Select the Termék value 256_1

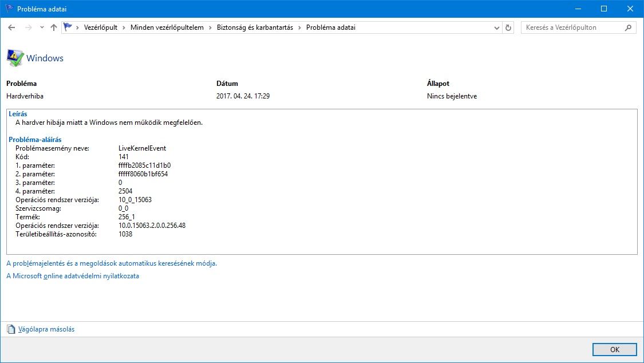tap(127, 217)
